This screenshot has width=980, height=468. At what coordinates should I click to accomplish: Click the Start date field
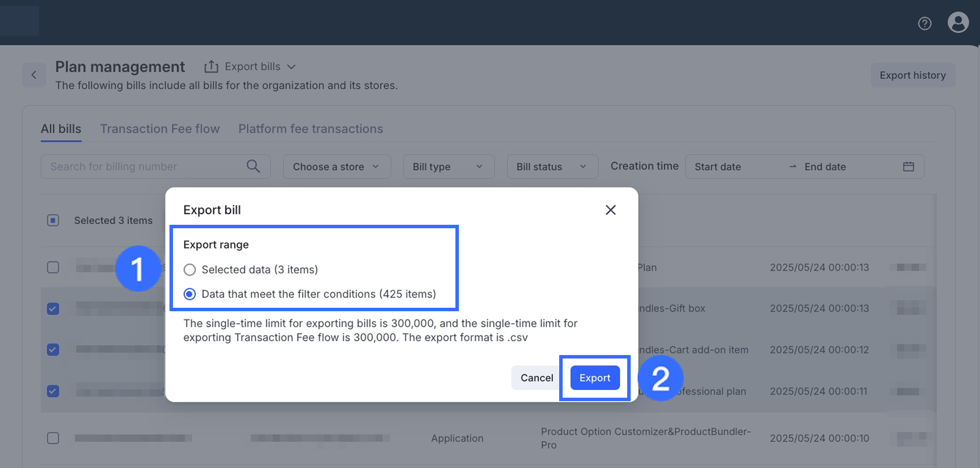click(x=718, y=167)
